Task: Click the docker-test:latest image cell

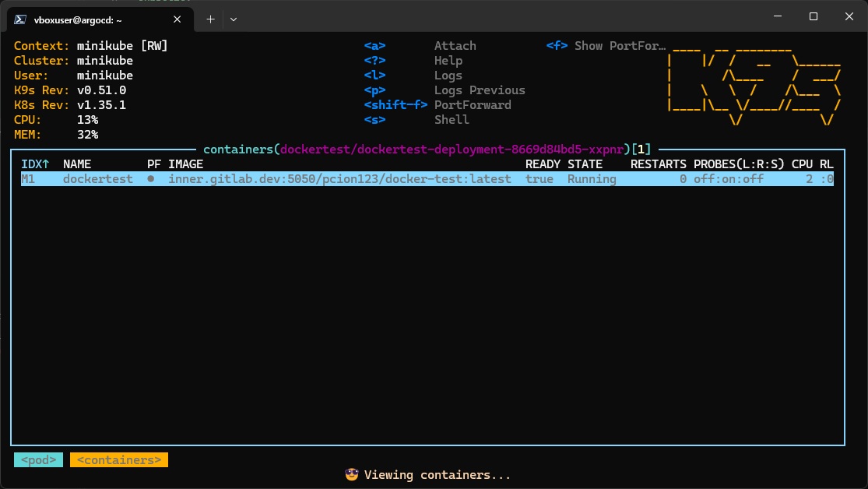Action: (340, 179)
